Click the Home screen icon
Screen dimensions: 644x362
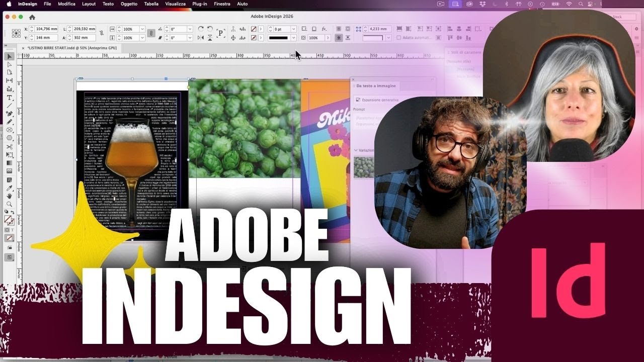point(32,17)
